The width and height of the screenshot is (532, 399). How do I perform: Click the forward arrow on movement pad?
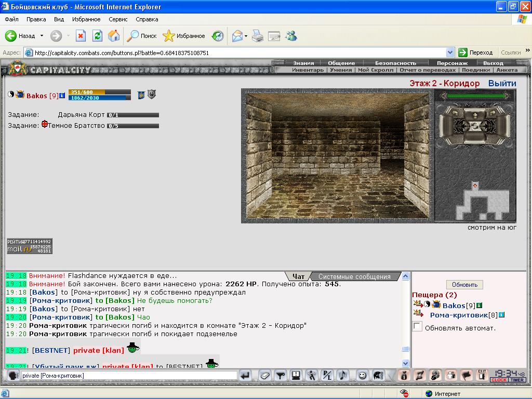pos(475,115)
